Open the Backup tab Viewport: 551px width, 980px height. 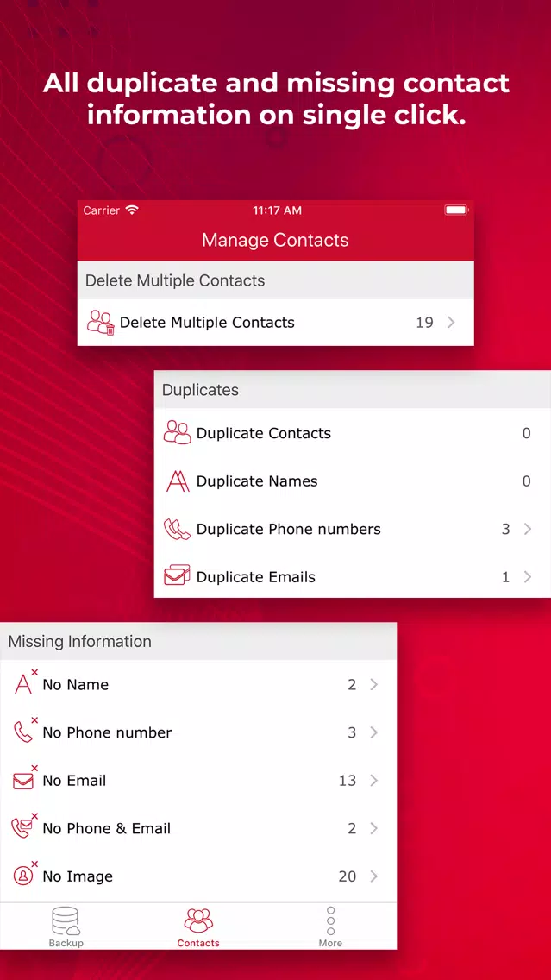coord(66,927)
